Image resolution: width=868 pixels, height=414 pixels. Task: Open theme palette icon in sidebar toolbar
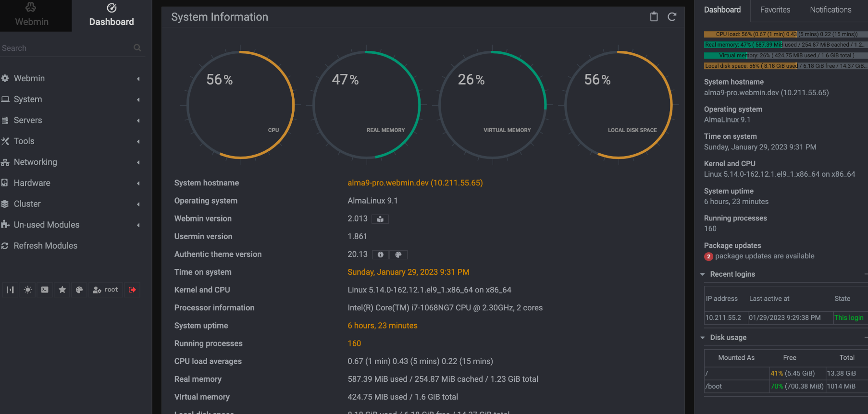pos(79,290)
